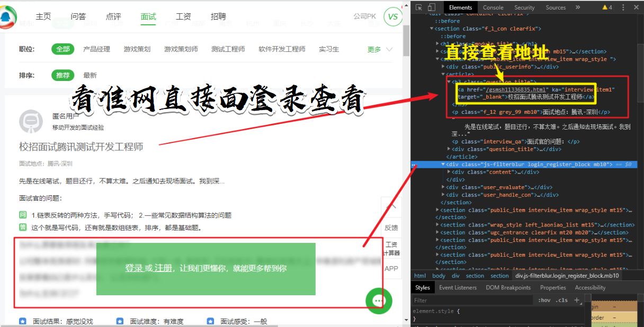
Task: Filter positions by 软件开发工程师
Action: (x=282, y=49)
